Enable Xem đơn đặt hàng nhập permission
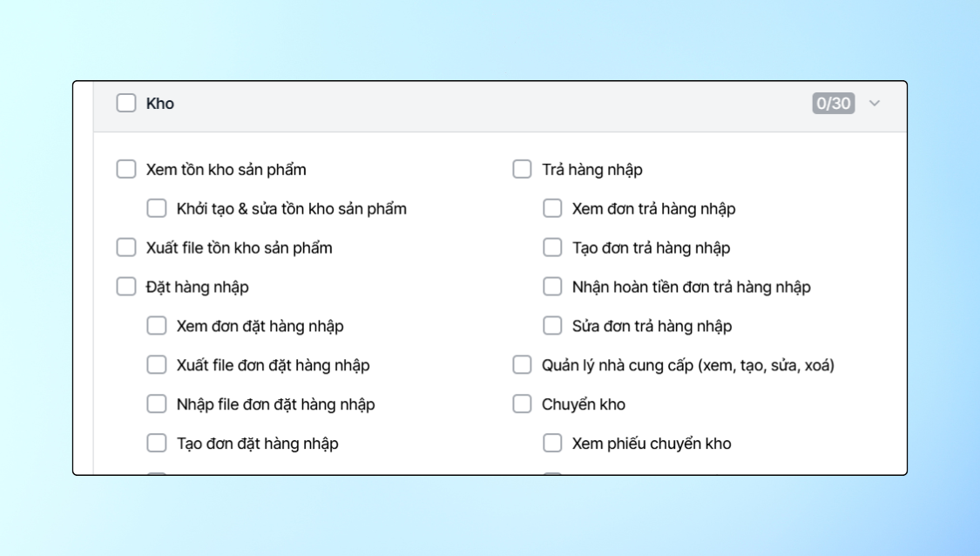The width and height of the screenshot is (980, 556). click(x=157, y=326)
